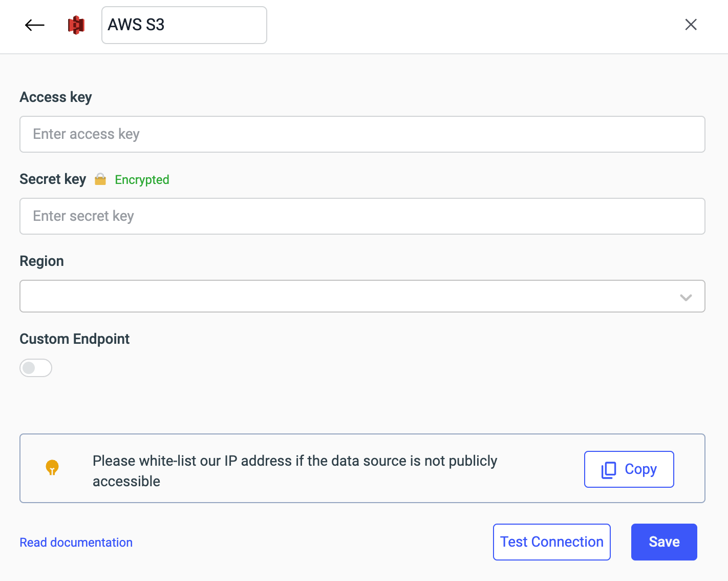The height and width of the screenshot is (581, 728).
Task: Save the data source configuration
Action: point(663,542)
